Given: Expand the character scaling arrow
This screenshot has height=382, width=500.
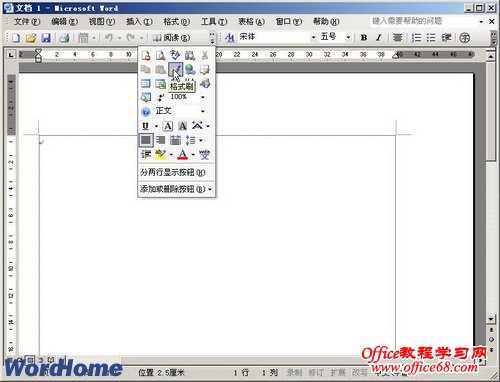Looking at the screenshot, I should point(208,126).
